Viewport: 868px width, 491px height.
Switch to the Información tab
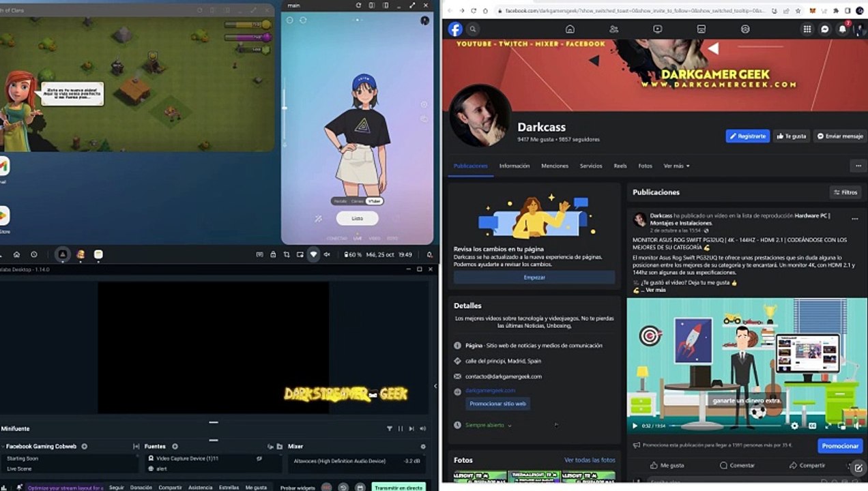[x=515, y=166]
